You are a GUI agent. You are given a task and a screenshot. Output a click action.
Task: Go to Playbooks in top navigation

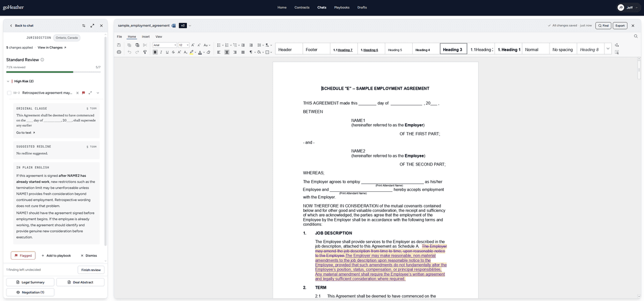(342, 8)
